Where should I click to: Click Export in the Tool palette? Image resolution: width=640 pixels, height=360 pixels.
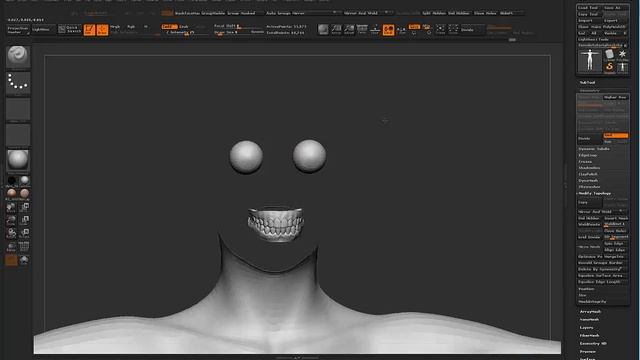(x=615, y=20)
